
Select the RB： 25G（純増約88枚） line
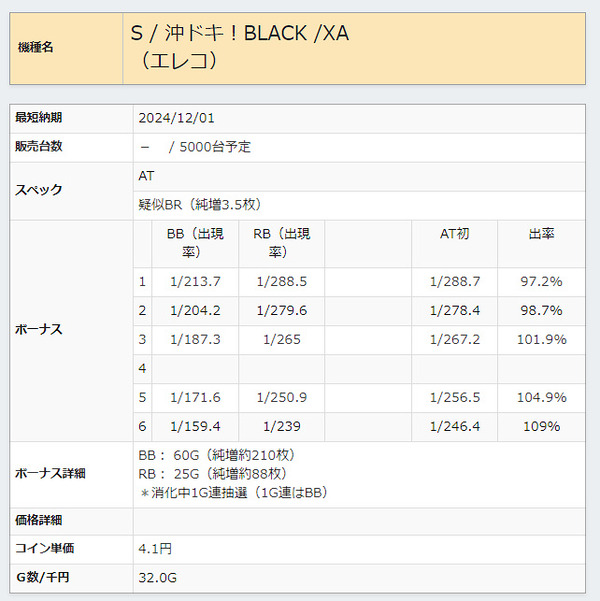[x=213, y=474]
